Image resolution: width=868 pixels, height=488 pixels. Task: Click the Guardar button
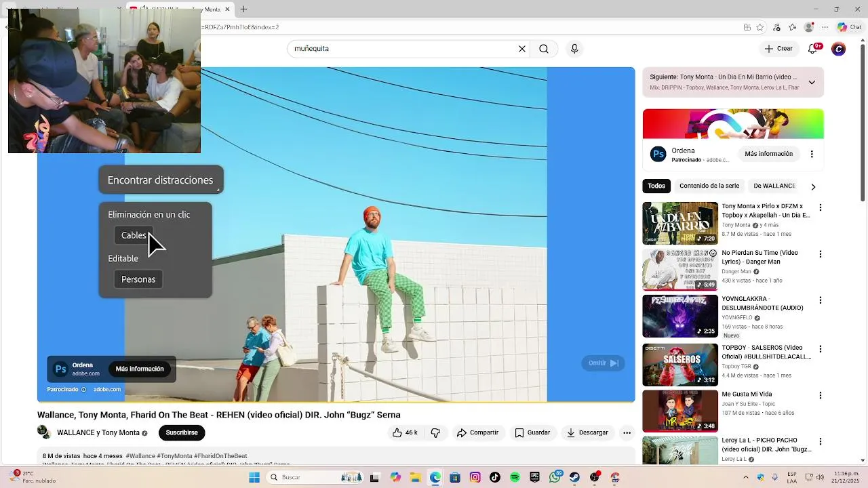[x=533, y=432]
